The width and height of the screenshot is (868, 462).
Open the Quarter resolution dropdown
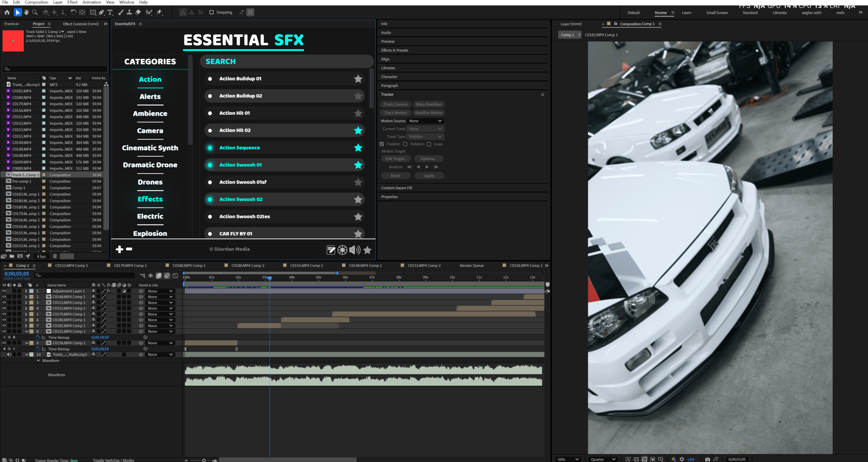[603, 459]
